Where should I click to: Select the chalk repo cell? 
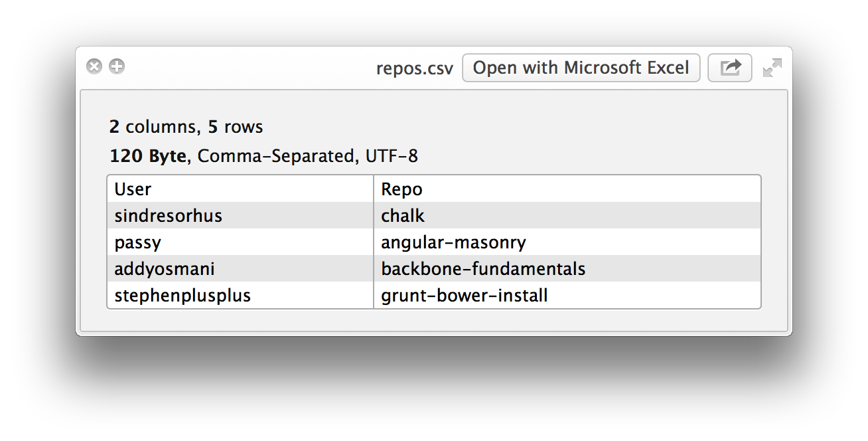[403, 216]
